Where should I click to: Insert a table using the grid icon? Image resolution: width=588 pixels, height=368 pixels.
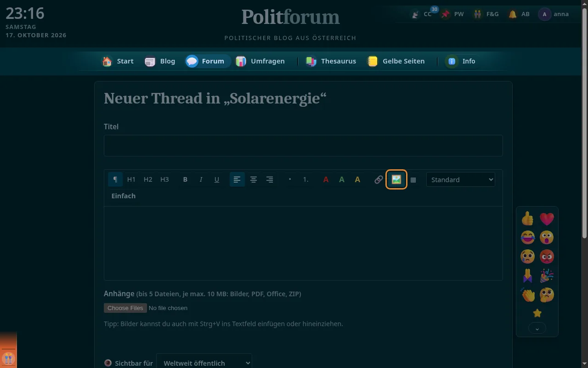pyautogui.click(x=413, y=179)
